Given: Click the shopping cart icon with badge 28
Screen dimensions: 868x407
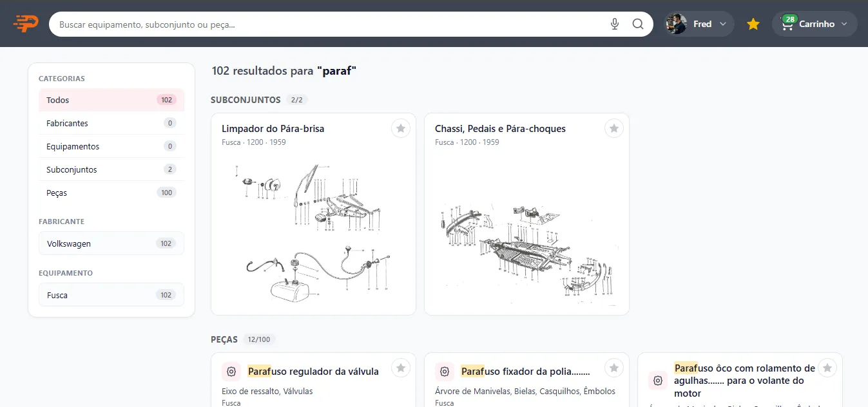Looking at the screenshot, I should [787, 24].
